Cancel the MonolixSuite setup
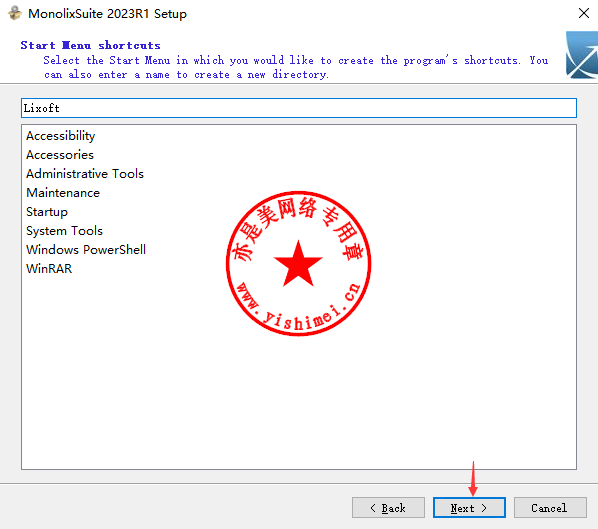598x529 pixels. [x=550, y=508]
